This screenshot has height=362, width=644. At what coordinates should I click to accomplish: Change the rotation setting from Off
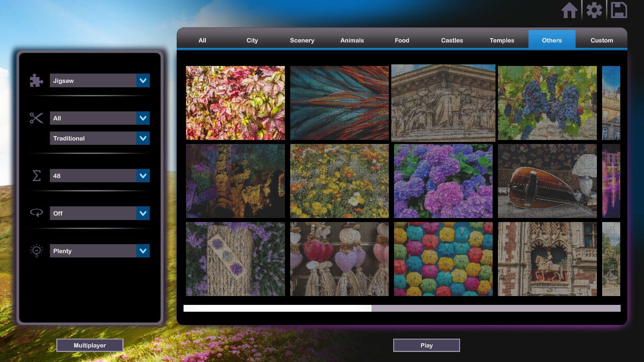point(99,213)
